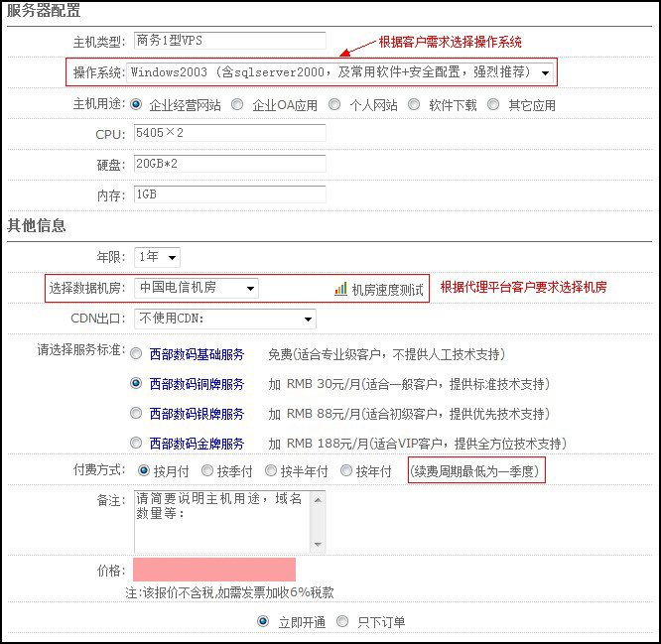Select 只下订单 radio option
Image resolution: width=661 pixels, height=644 pixels.
tap(342, 621)
